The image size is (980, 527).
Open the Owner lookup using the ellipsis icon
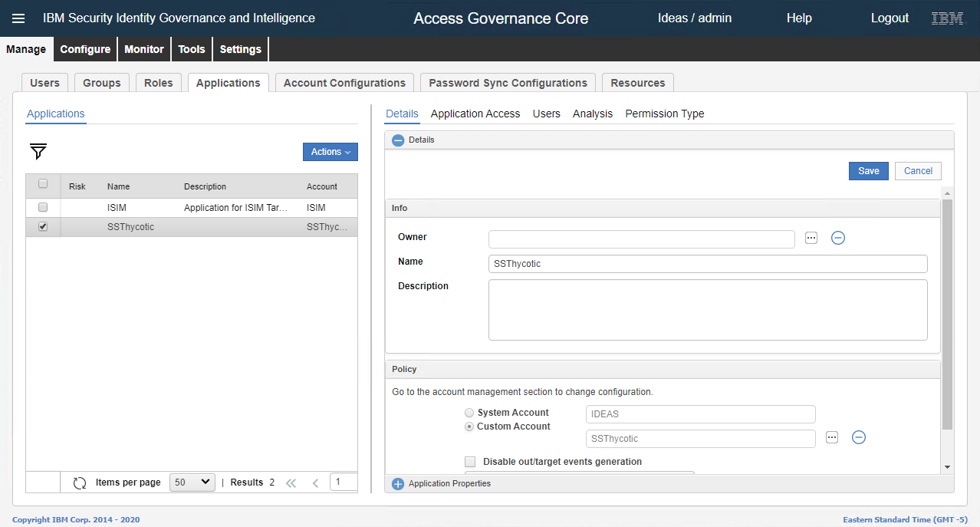pos(811,238)
